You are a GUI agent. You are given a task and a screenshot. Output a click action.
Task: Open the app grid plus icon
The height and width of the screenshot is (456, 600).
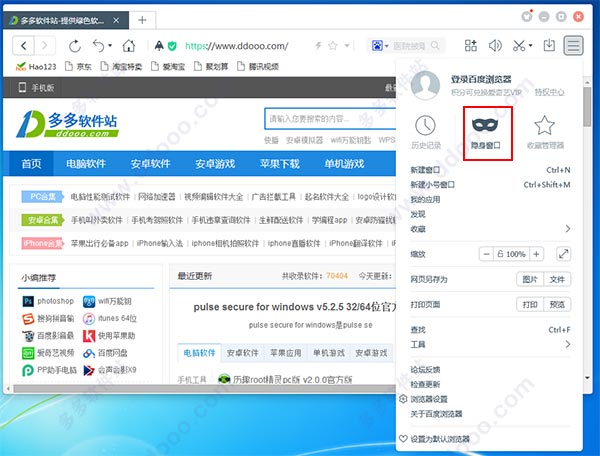point(471,46)
